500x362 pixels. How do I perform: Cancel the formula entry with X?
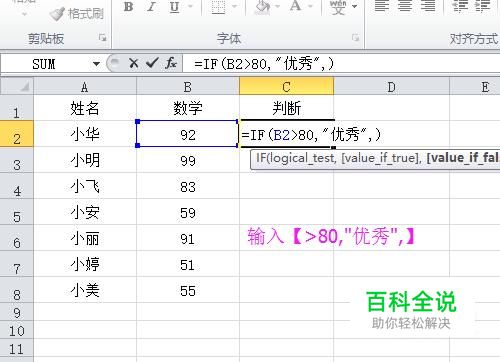tap(134, 63)
